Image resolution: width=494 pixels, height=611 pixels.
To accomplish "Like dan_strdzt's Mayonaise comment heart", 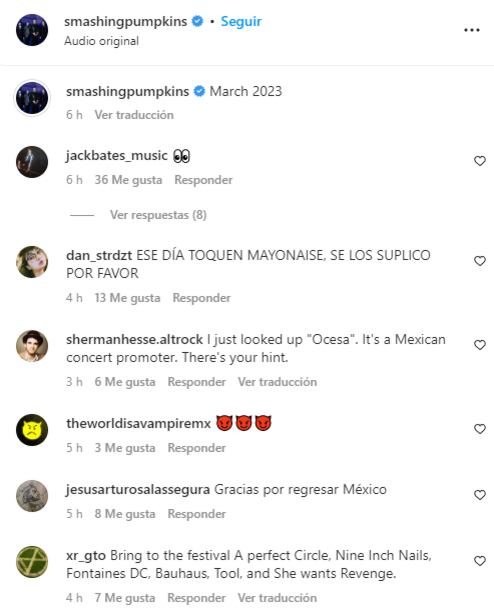I will (x=480, y=261).
